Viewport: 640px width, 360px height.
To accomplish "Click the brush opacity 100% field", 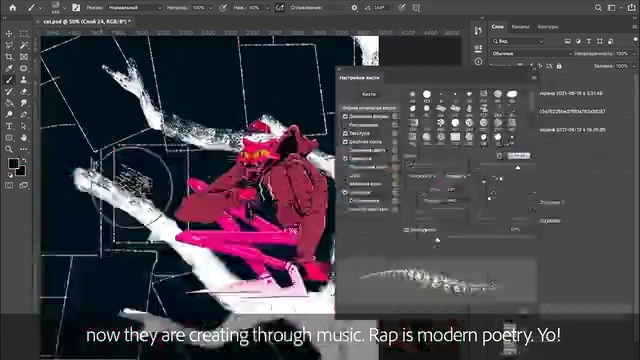I will pyautogui.click(x=198, y=8).
